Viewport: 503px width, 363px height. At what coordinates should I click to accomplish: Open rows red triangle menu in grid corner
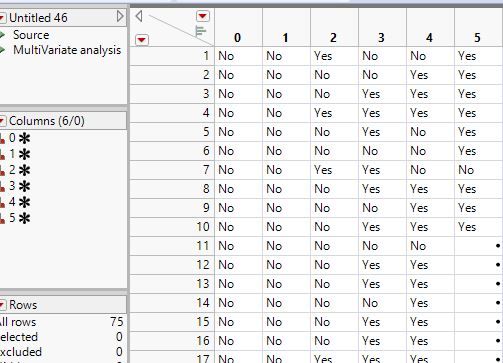(142, 40)
